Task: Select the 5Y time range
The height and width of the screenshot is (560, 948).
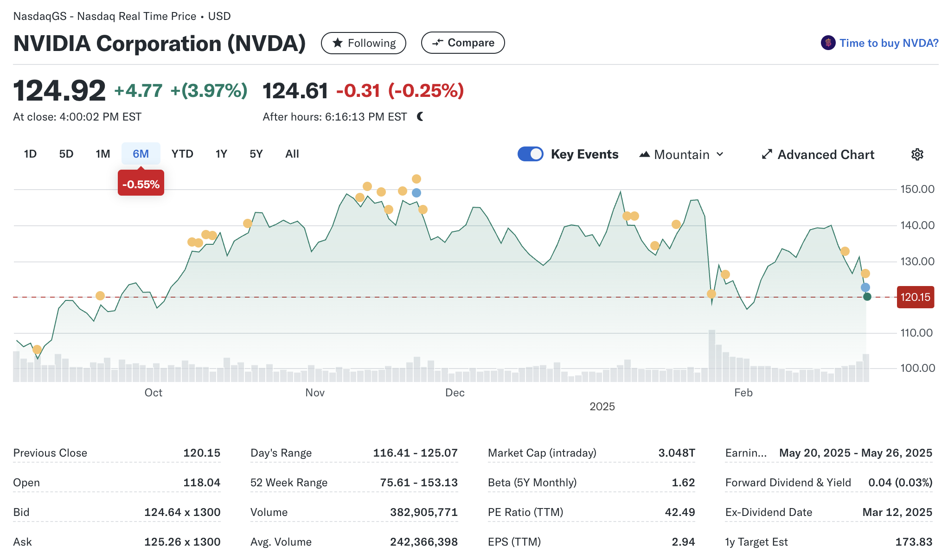Action: click(x=256, y=154)
